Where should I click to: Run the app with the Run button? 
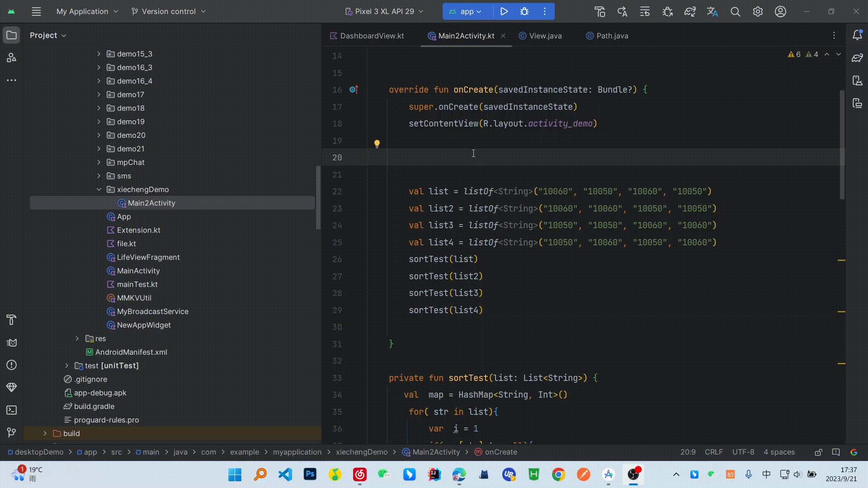[x=504, y=11]
